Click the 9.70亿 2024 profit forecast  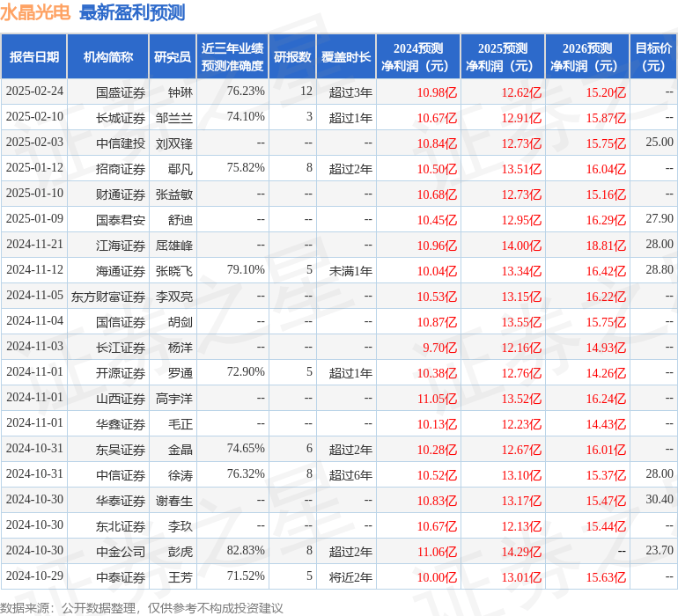pyautogui.click(x=439, y=348)
